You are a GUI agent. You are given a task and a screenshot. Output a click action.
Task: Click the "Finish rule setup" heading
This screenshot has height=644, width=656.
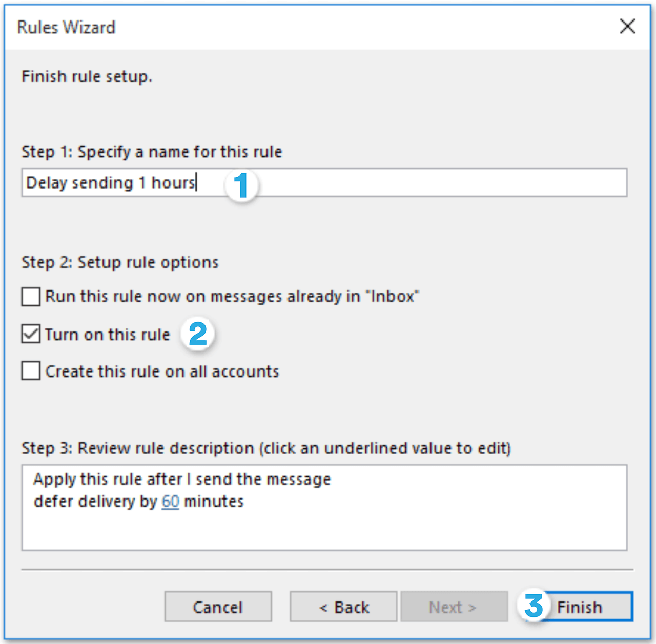pyautogui.click(x=87, y=76)
